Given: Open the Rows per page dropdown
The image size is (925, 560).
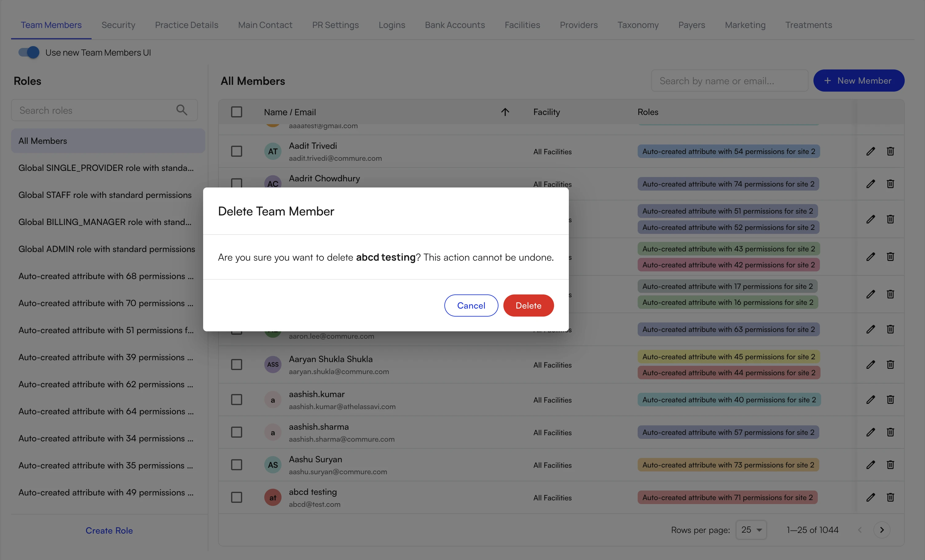Looking at the screenshot, I should click(751, 530).
